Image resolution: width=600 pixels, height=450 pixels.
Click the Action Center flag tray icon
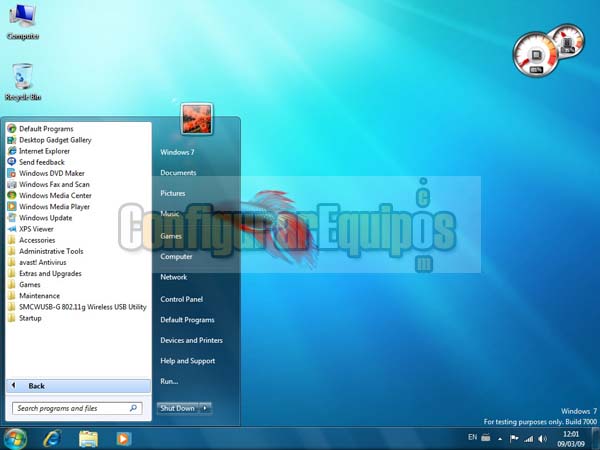[x=514, y=439]
